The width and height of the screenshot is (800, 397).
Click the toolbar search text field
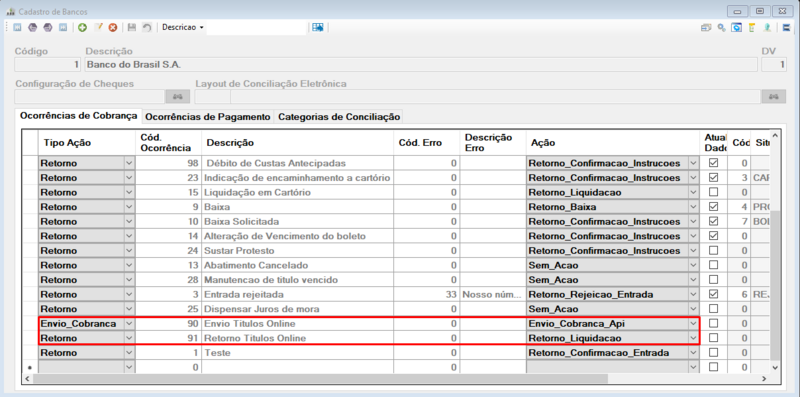pyautogui.click(x=257, y=28)
